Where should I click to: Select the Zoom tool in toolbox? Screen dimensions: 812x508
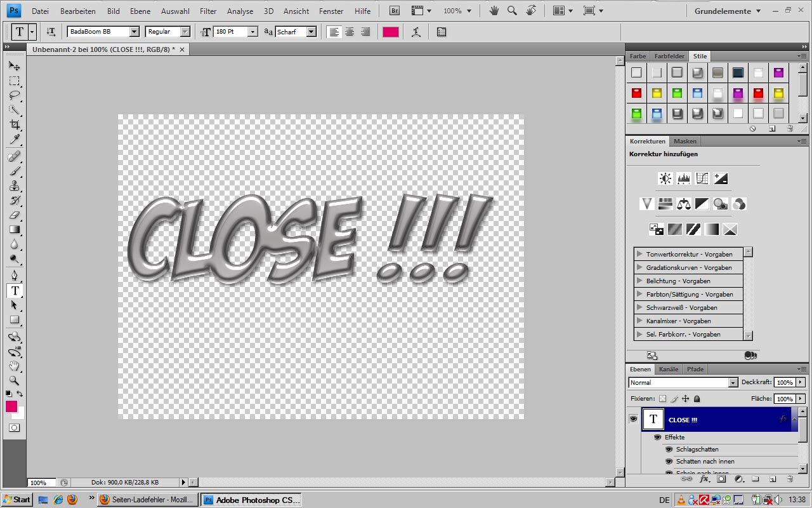point(14,381)
